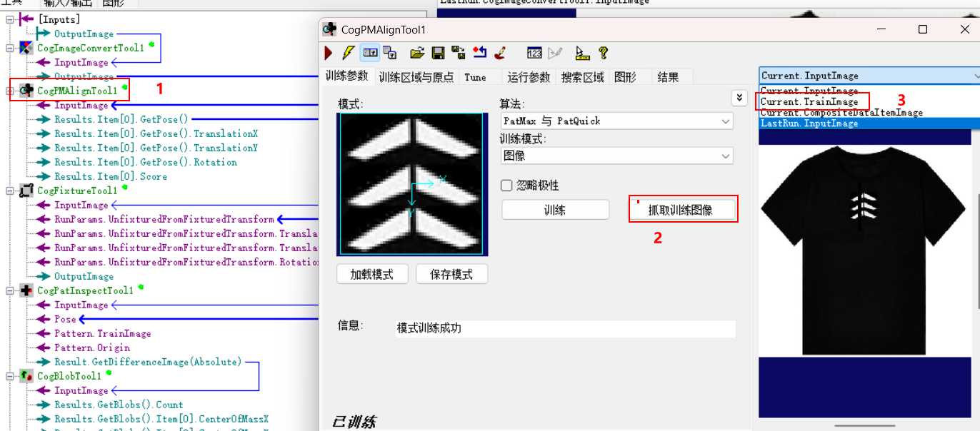Click the [Inputs] node arrow icon
The height and width of the screenshot is (431, 980).
(x=27, y=19)
